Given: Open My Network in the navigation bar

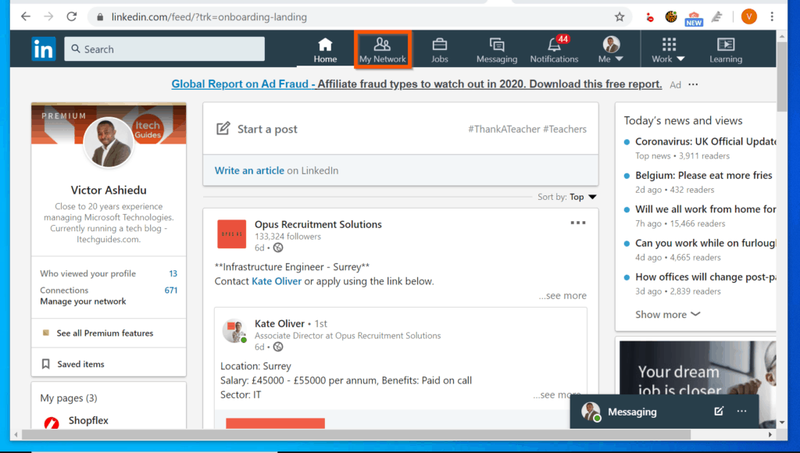Looking at the screenshot, I should [x=382, y=50].
